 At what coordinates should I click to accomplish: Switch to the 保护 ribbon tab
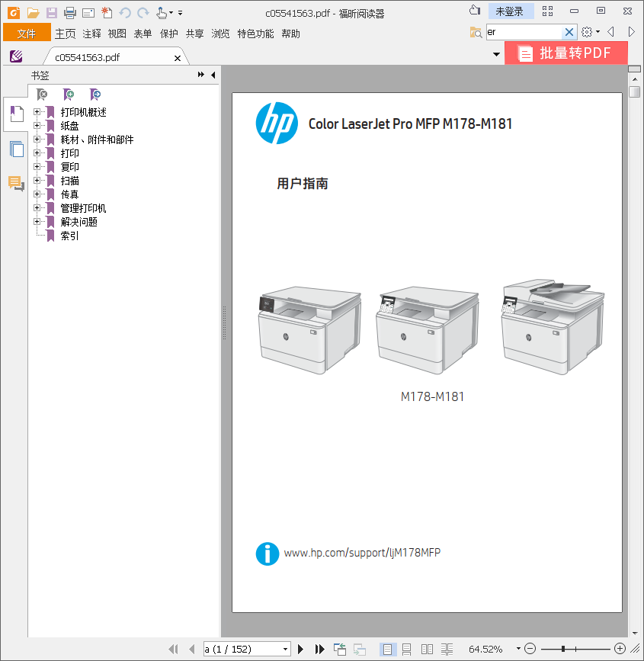click(169, 34)
